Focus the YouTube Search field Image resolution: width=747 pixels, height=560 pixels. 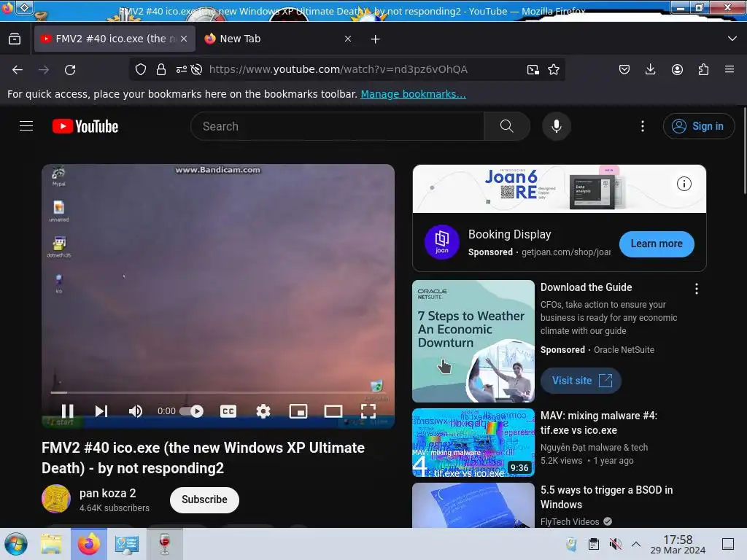[x=338, y=126]
